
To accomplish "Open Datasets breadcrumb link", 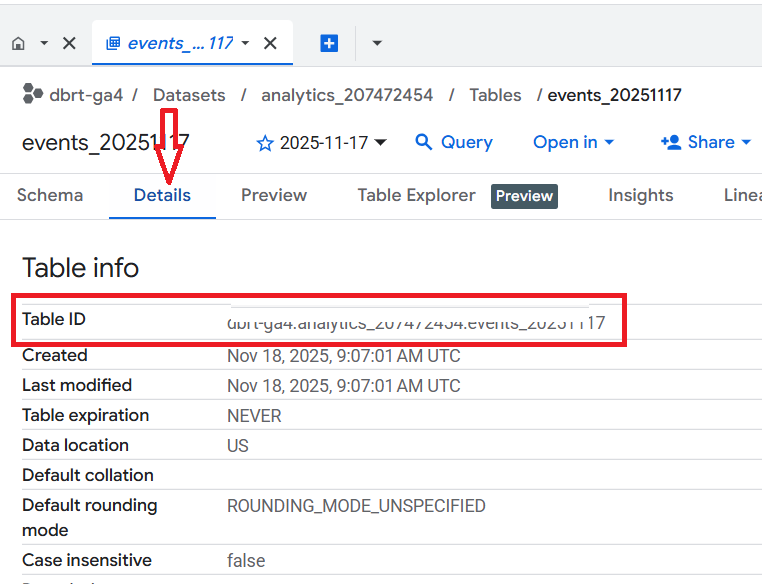I will pos(189,95).
